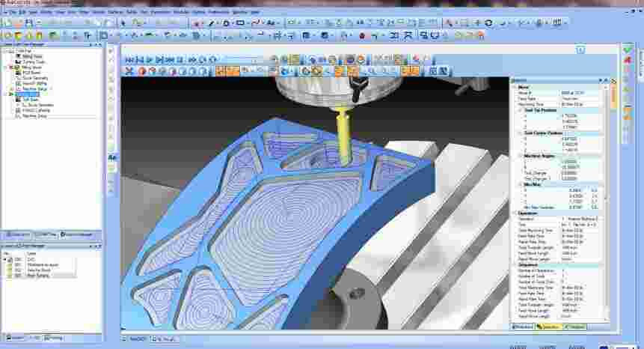Click the Save icon in main toolbar

tap(28, 23)
